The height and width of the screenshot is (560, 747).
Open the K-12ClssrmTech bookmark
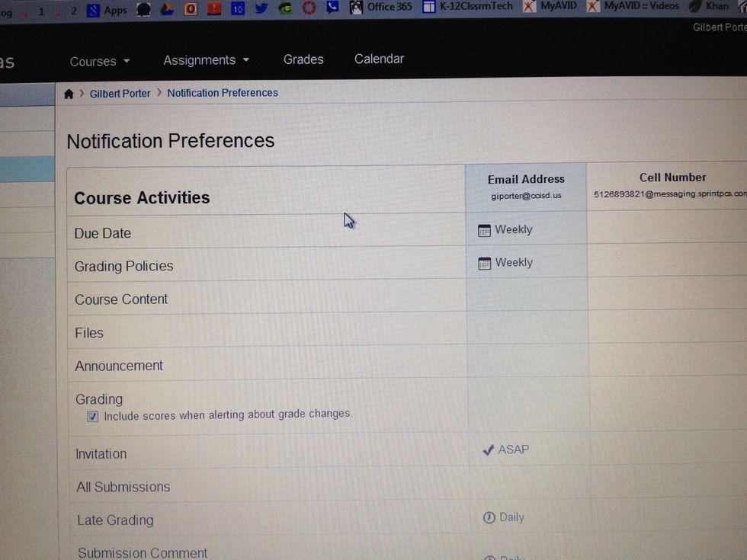pos(467,6)
